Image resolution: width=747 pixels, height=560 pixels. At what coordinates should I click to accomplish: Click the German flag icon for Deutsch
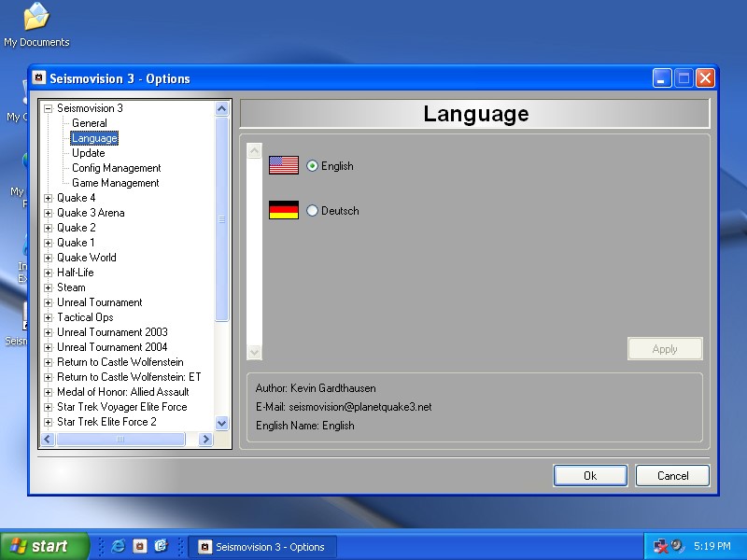click(x=283, y=210)
